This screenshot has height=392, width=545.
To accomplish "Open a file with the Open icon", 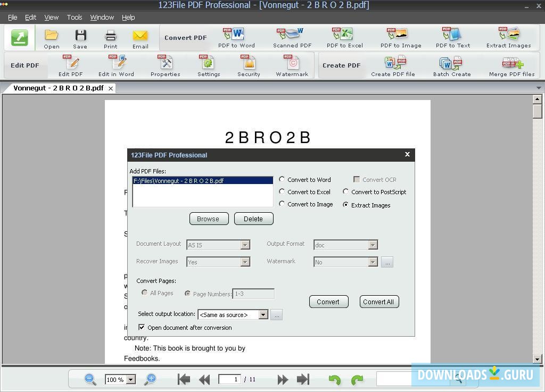I will point(52,39).
